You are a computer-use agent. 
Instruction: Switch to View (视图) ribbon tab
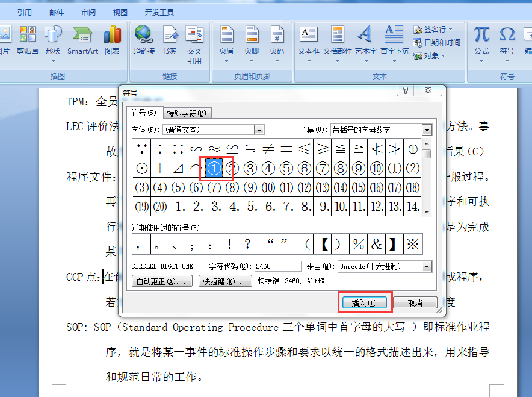coord(120,13)
